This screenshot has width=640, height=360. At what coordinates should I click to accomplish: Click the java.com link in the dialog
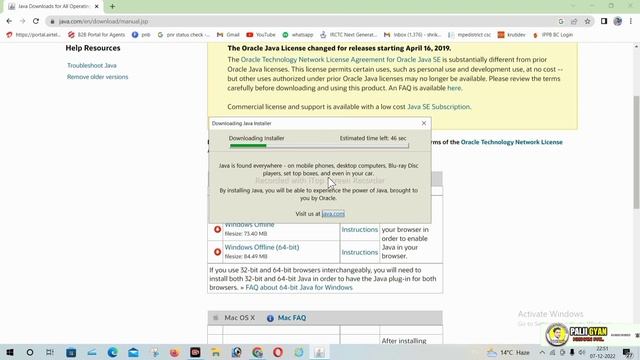(x=333, y=213)
